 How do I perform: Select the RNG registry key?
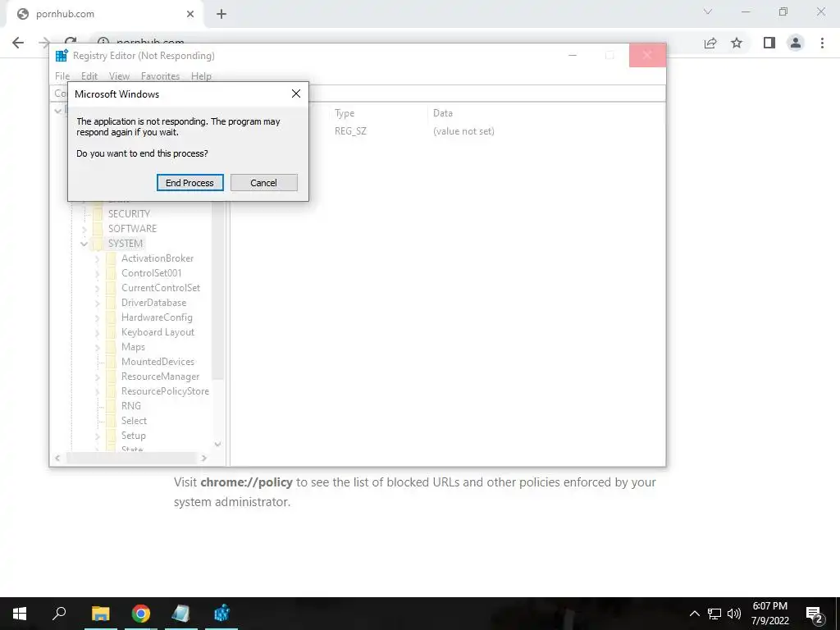coord(130,406)
